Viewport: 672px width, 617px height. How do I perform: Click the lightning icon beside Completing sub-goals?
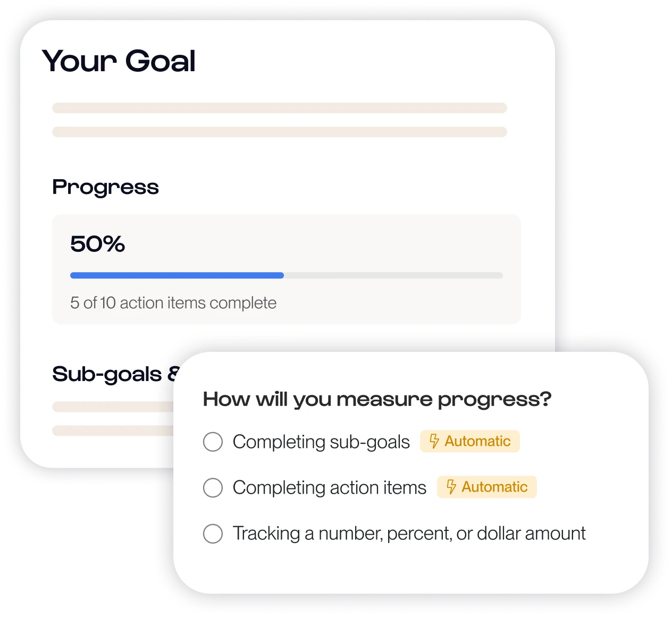pos(434,441)
